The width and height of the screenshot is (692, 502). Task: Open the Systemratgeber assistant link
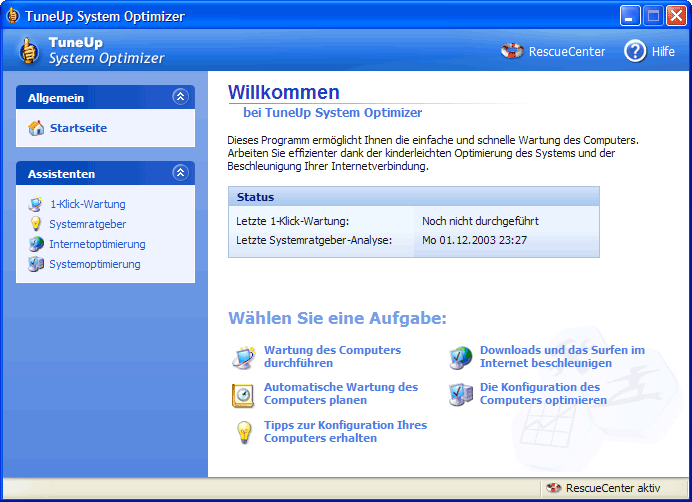point(87,224)
